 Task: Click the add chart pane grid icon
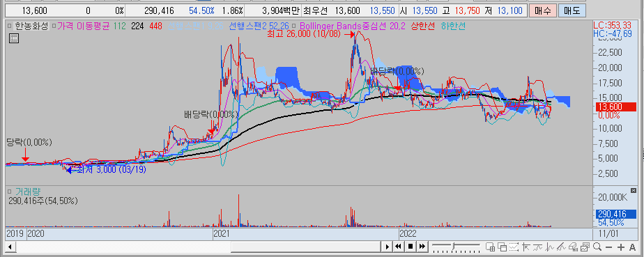click(490, 247)
